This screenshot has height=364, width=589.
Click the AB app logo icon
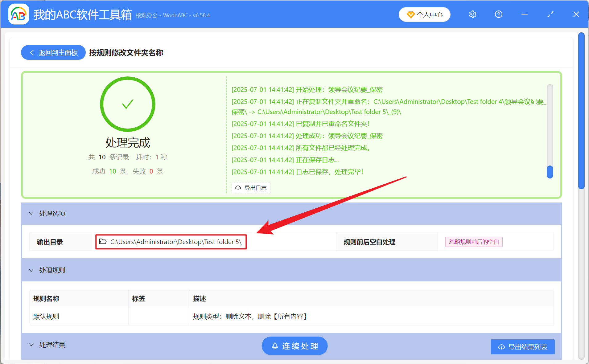(x=19, y=14)
